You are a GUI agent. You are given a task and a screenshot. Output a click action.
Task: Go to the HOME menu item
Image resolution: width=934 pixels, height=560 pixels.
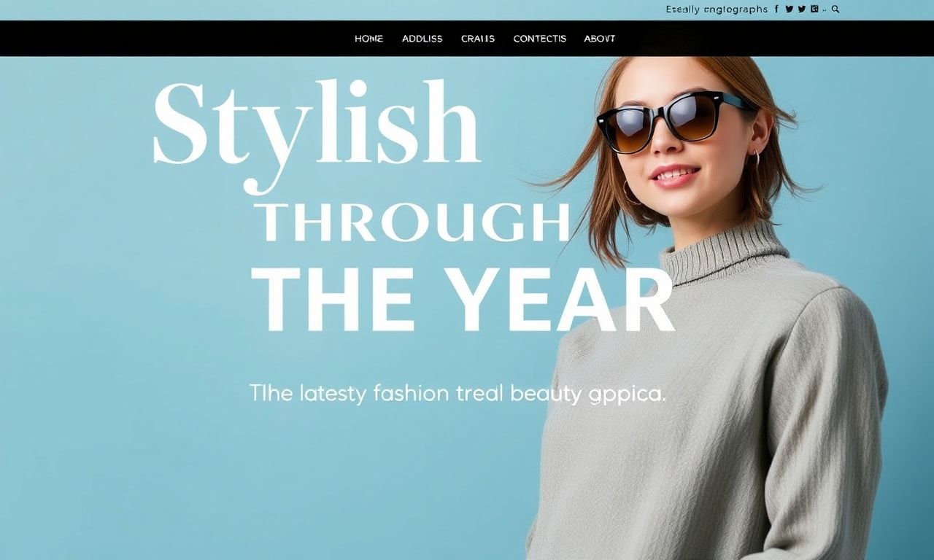pos(368,39)
